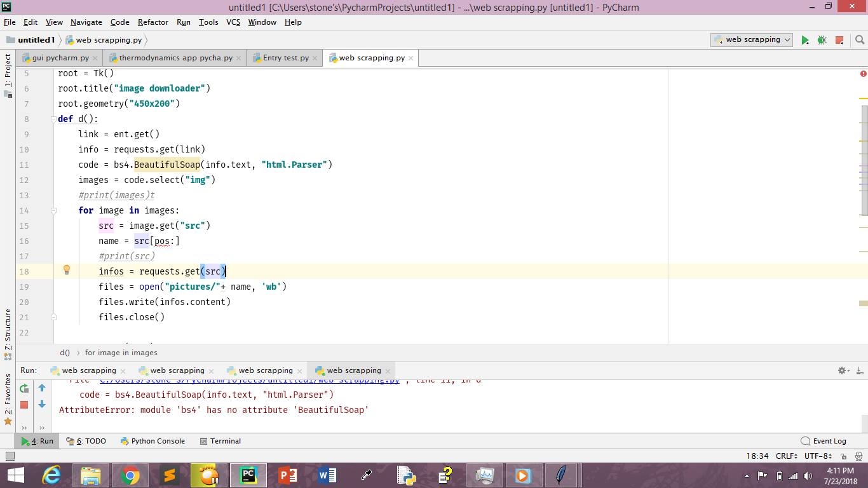868x488 pixels.
Task: Open the Project tool window sidebar tab
Action: coord(8,75)
